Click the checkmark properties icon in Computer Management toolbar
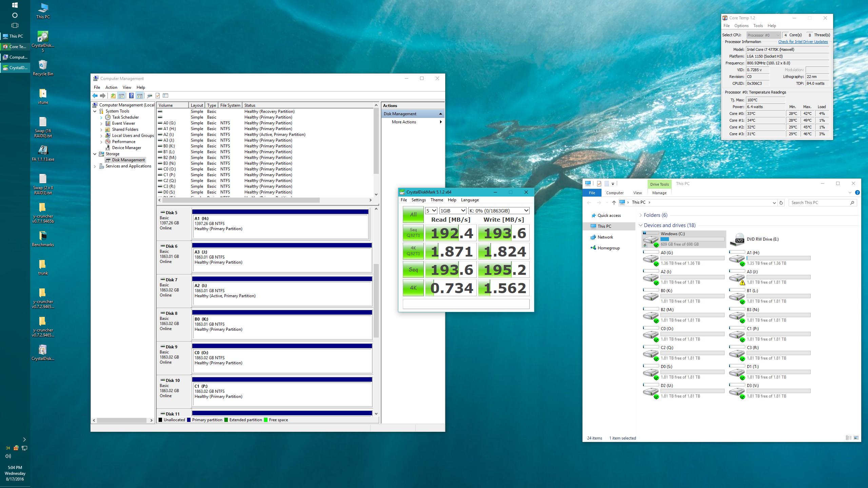This screenshot has height=488, width=868. (158, 96)
